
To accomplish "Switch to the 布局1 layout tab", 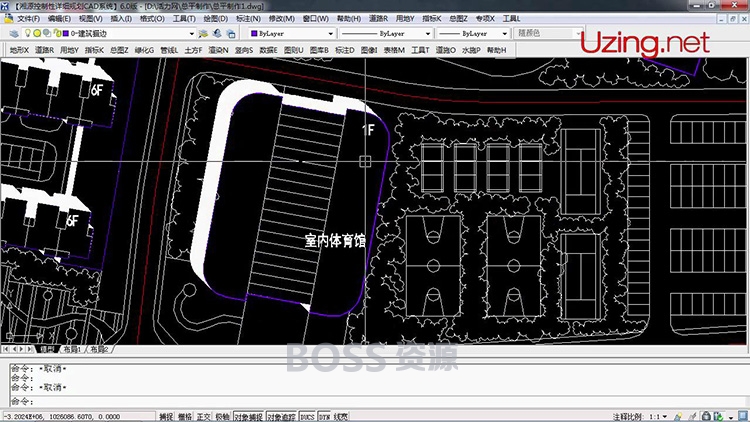I will click(x=72, y=349).
